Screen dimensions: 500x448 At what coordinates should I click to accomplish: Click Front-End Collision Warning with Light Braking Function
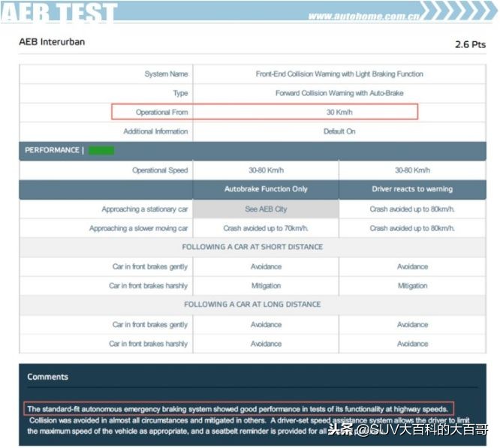[x=339, y=74]
